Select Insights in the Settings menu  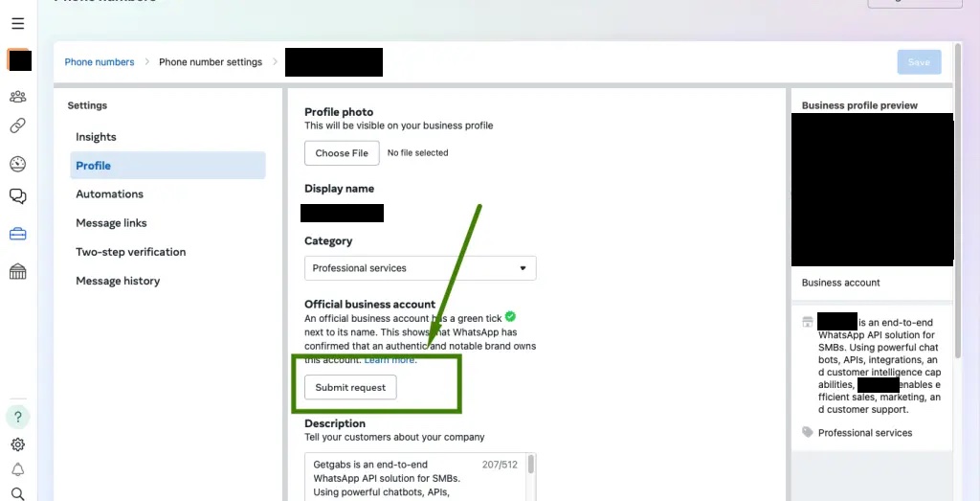pyautogui.click(x=96, y=137)
